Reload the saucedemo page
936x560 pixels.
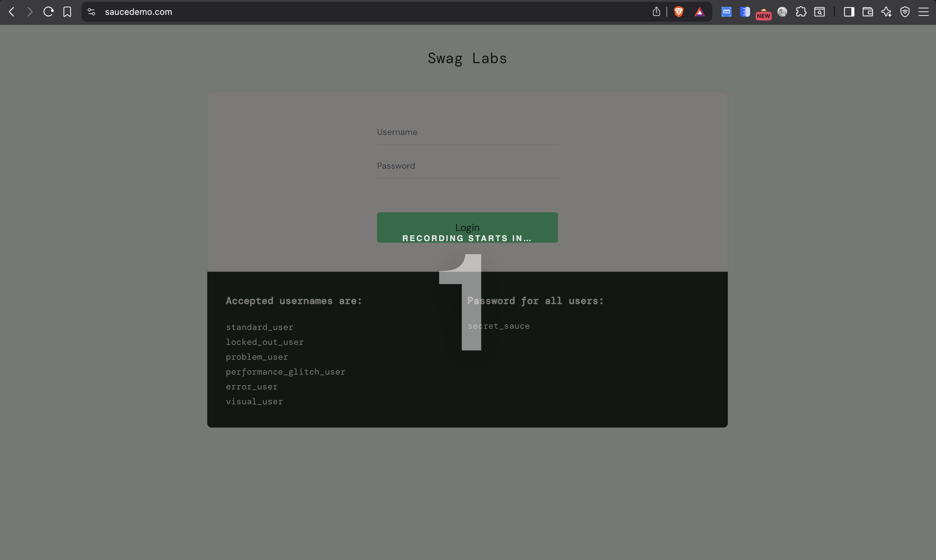click(48, 12)
